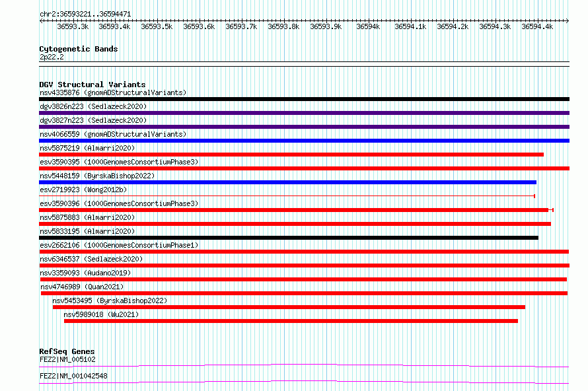Click the nsv4066559 blue variant bar

(304, 141)
